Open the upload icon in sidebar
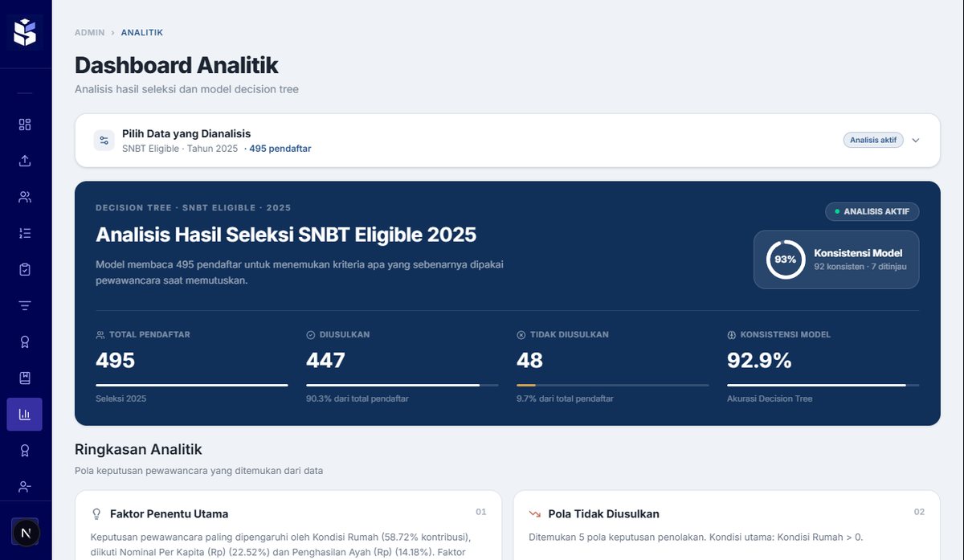Image resolution: width=964 pixels, height=560 pixels. pyautogui.click(x=25, y=161)
